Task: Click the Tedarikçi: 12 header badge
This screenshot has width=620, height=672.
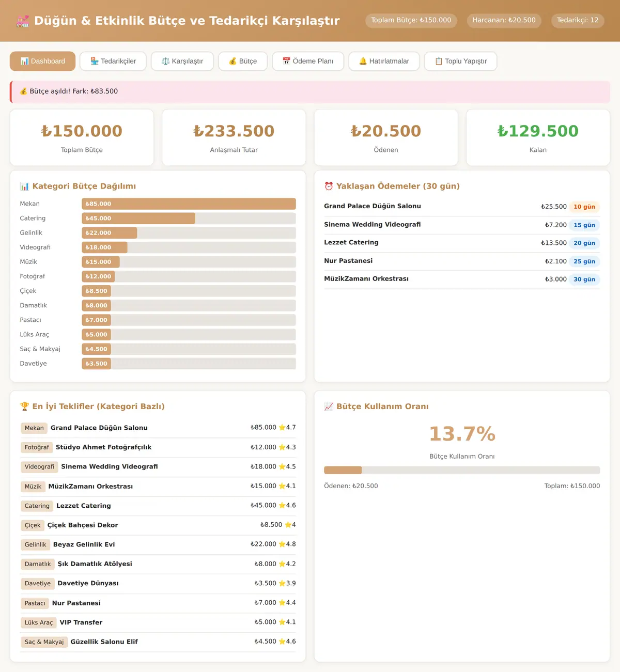Action: [x=578, y=21]
